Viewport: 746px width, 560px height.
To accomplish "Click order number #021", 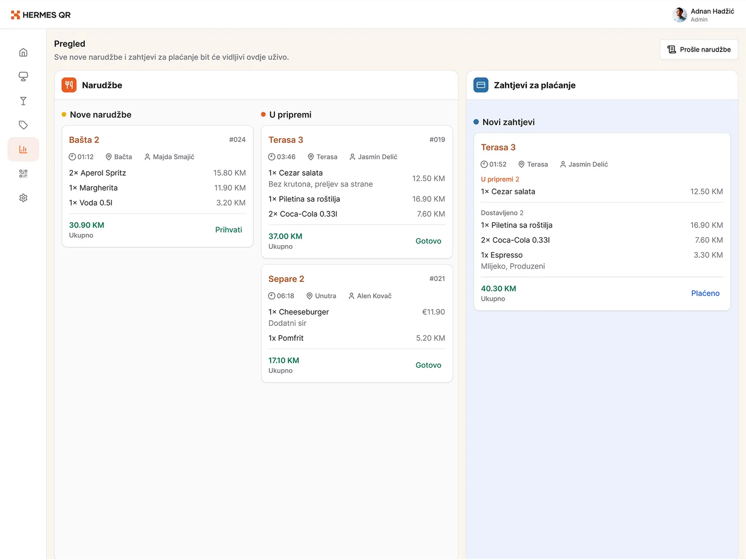I will [x=437, y=279].
